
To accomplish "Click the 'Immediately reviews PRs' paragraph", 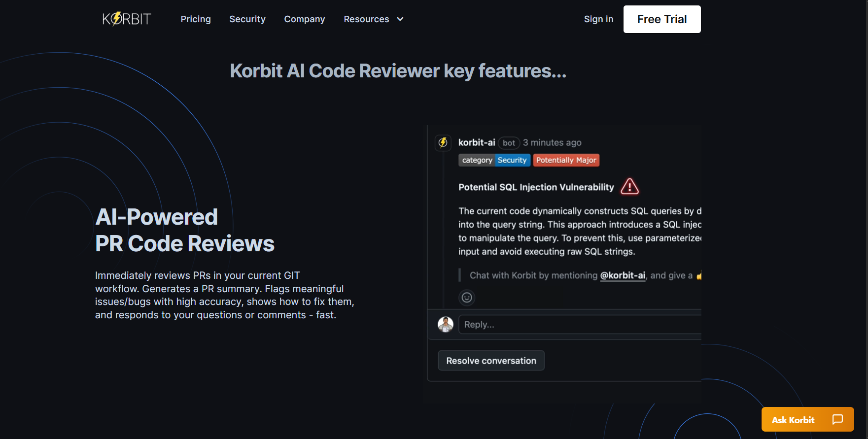I will pyautogui.click(x=225, y=295).
